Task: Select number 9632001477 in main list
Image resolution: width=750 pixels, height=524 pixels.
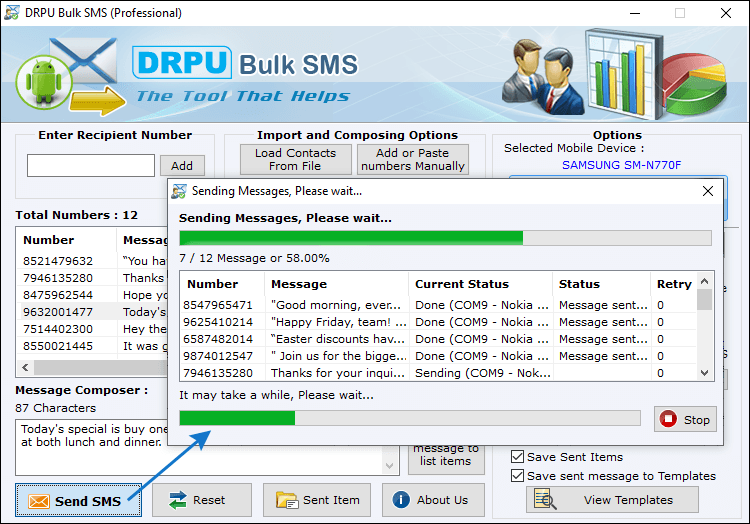Action: pos(58,312)
